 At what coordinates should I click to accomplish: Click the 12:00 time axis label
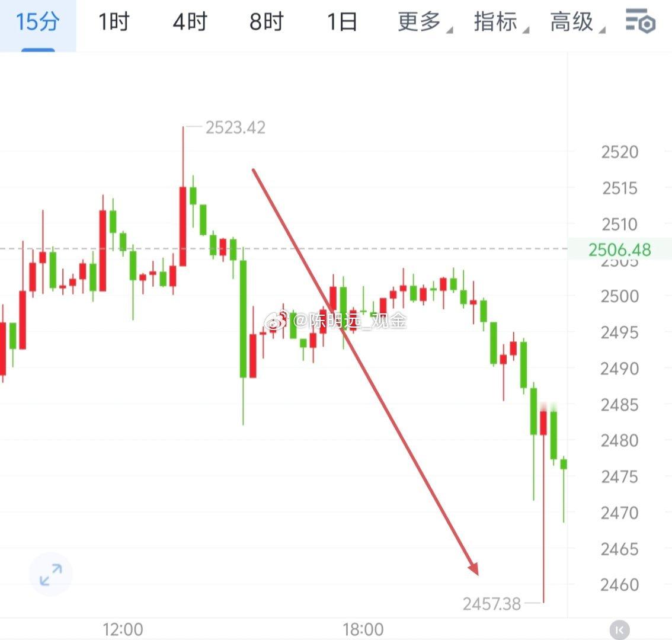pyautogui.click(x=123, y=630)
